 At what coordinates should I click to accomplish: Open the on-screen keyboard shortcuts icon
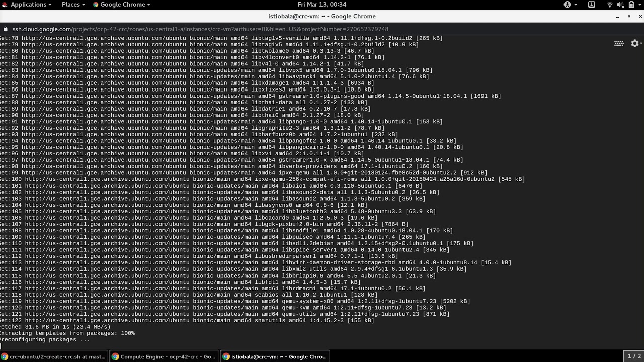click(619, 43)
